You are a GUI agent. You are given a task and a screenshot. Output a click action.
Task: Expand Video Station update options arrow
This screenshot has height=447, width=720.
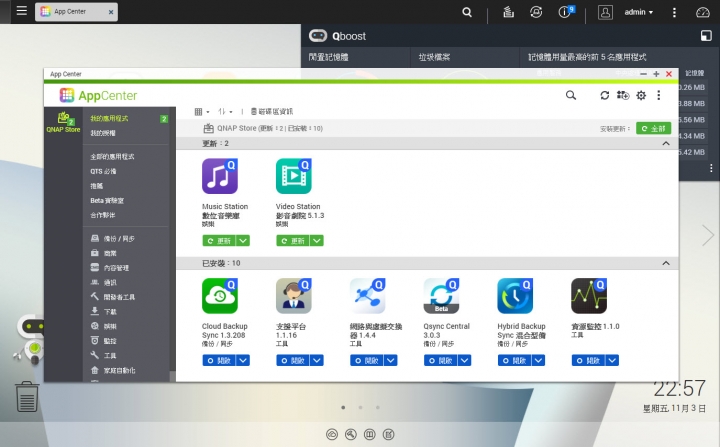[x=317, y=241]
